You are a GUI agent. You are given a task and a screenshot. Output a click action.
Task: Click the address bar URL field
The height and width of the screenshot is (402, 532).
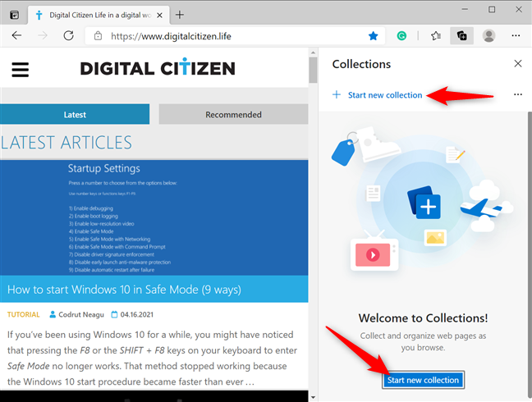(x=235, y=36)
